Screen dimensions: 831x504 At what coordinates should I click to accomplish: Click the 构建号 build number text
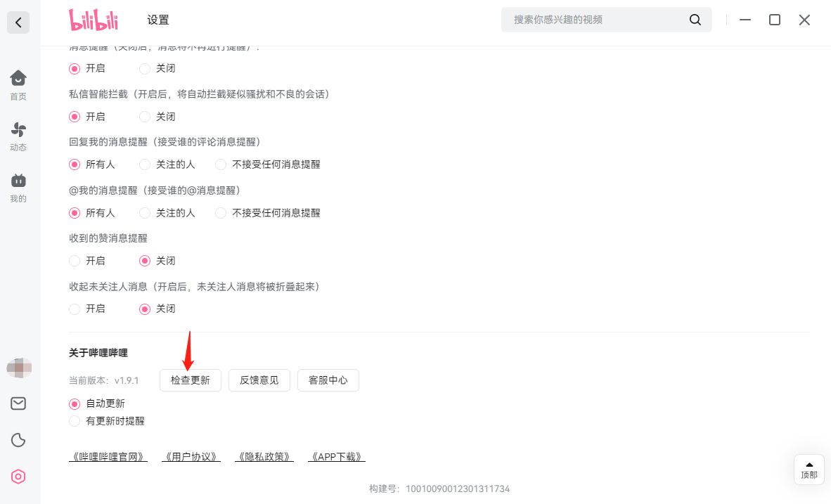coord(439,489)
